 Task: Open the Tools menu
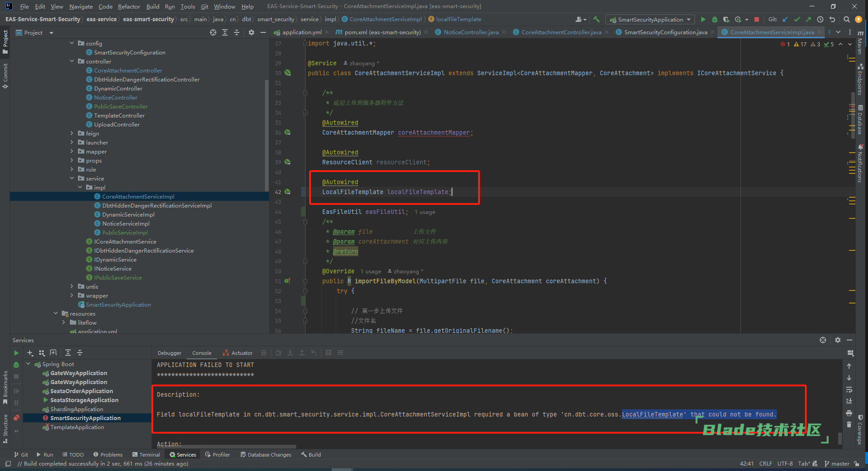pos(187,6)
